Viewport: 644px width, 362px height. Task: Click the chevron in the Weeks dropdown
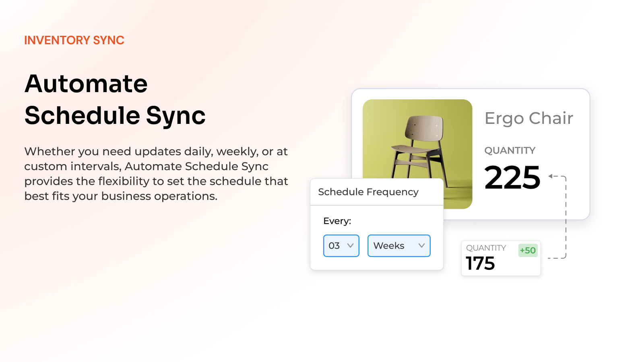[421, 245]
